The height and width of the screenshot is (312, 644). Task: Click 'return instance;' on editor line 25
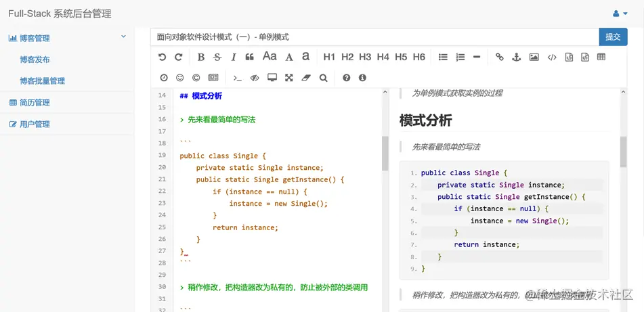click(x=246, y=227)
